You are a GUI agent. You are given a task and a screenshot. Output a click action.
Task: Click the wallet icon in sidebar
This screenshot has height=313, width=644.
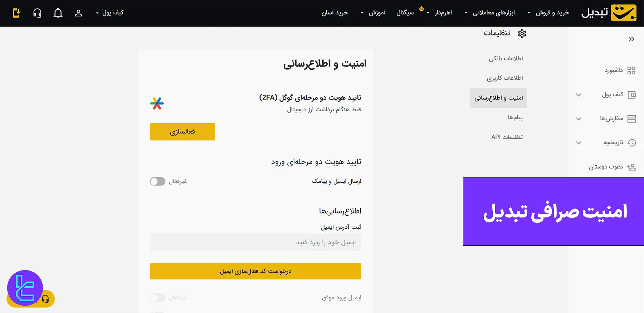pyautogui.click(x=632, y=95)
